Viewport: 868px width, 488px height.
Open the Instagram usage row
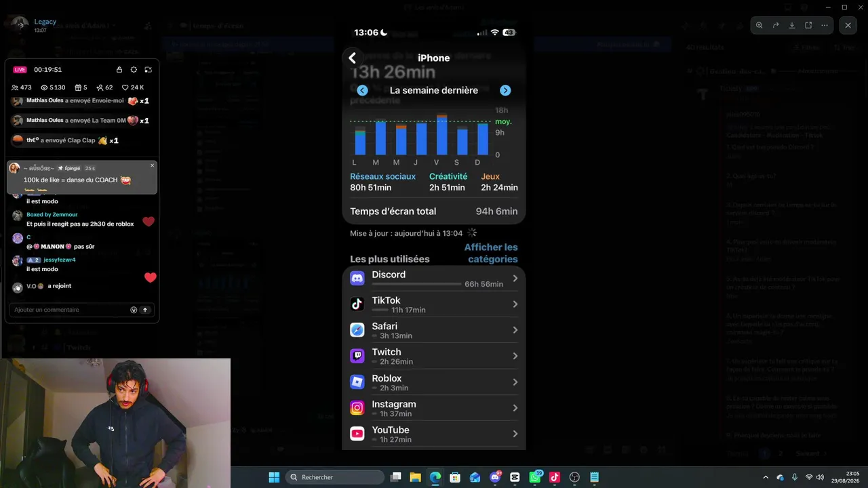[434, 408]
